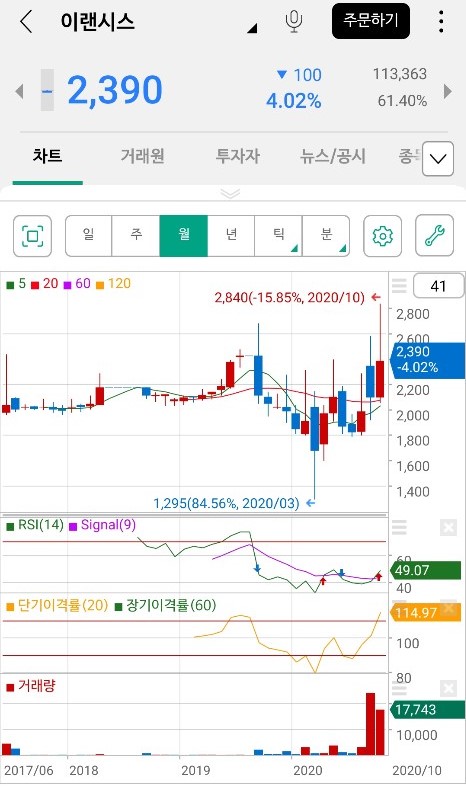The image size is (466, 787).
Task: Go to previous stock with left triangle
Action: (19, 91)
